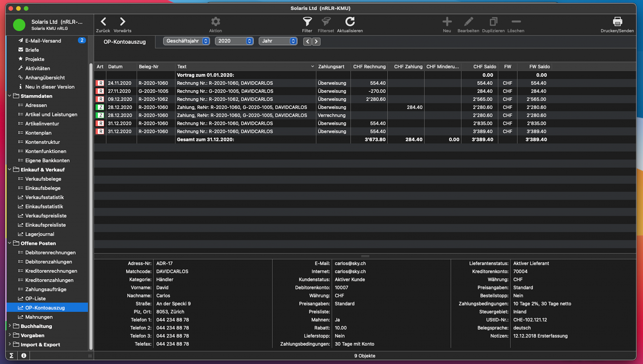Open the Jahr period dropdown

point(278,41)
